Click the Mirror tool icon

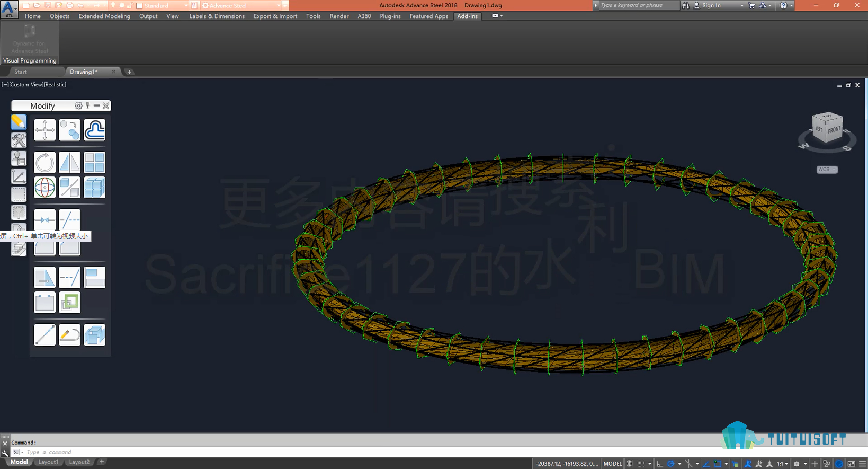[69, 163]
